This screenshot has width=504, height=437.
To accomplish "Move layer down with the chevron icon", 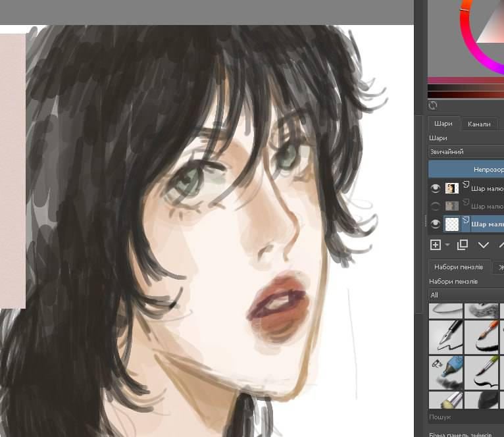I will 484,245.
